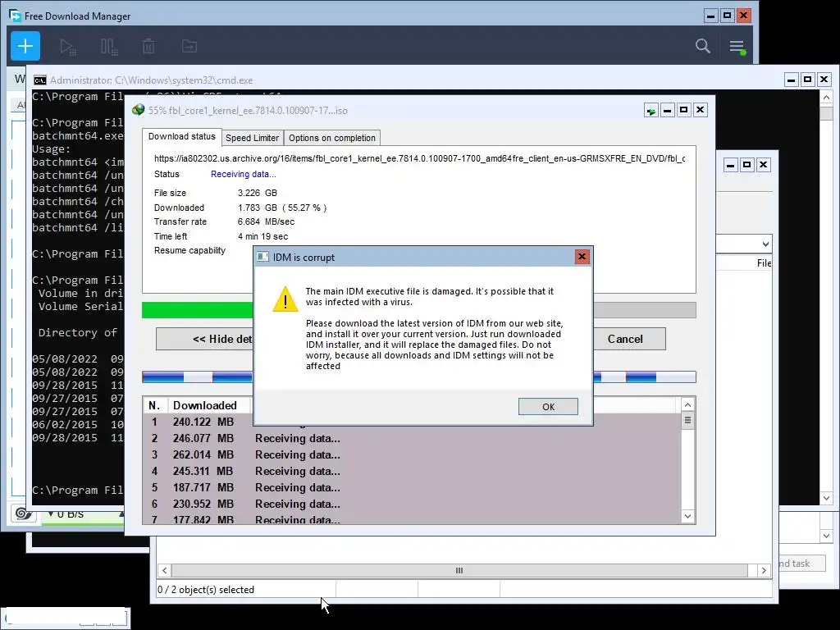Click the partially visible task button at bottom right
This screenshot has width=840, height=630.
tap(801, 564)
